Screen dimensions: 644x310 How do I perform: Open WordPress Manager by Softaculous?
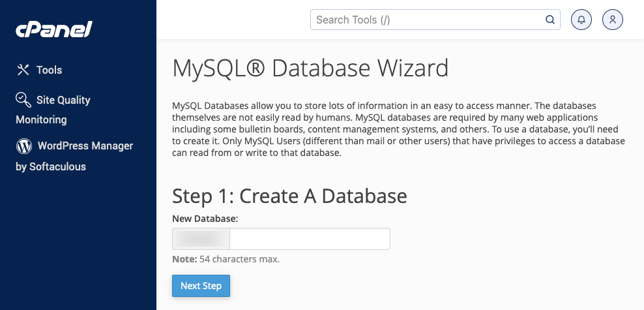[x=74, y=156]
